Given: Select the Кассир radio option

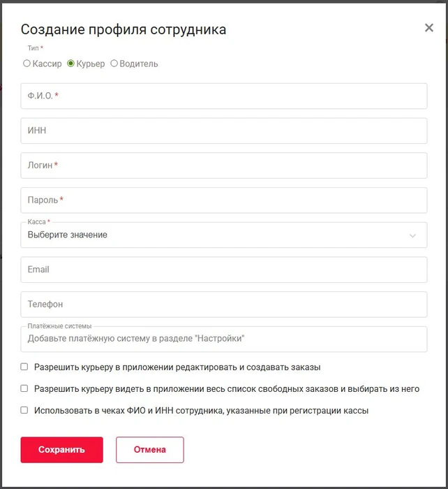Looking at the screenshot, I should (27, 64).
